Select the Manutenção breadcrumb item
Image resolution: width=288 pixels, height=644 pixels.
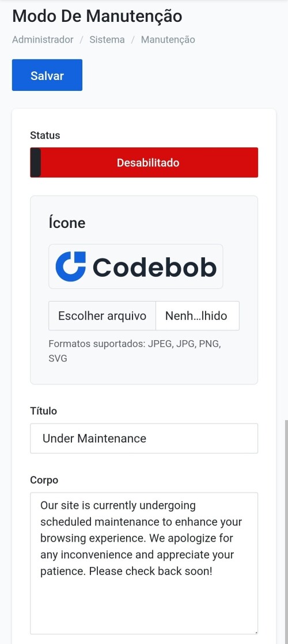coord(168,40)
